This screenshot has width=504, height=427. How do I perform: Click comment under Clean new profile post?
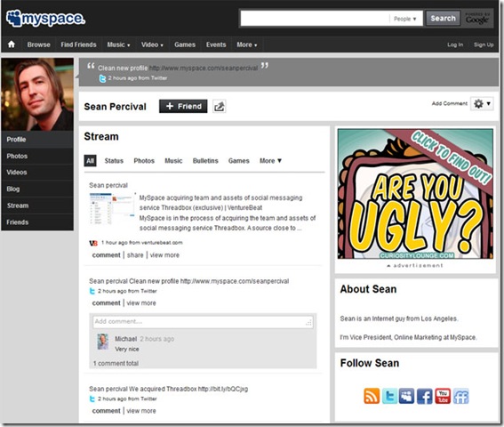(x=106, y=303)
